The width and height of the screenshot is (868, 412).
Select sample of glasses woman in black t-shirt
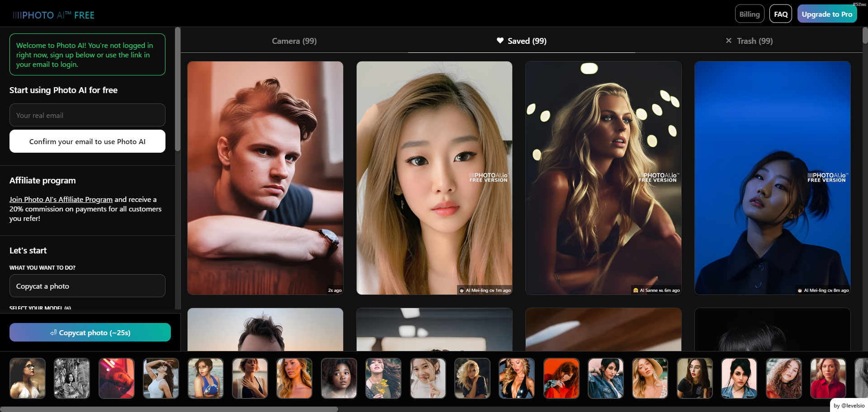click(x=695, y=378)
